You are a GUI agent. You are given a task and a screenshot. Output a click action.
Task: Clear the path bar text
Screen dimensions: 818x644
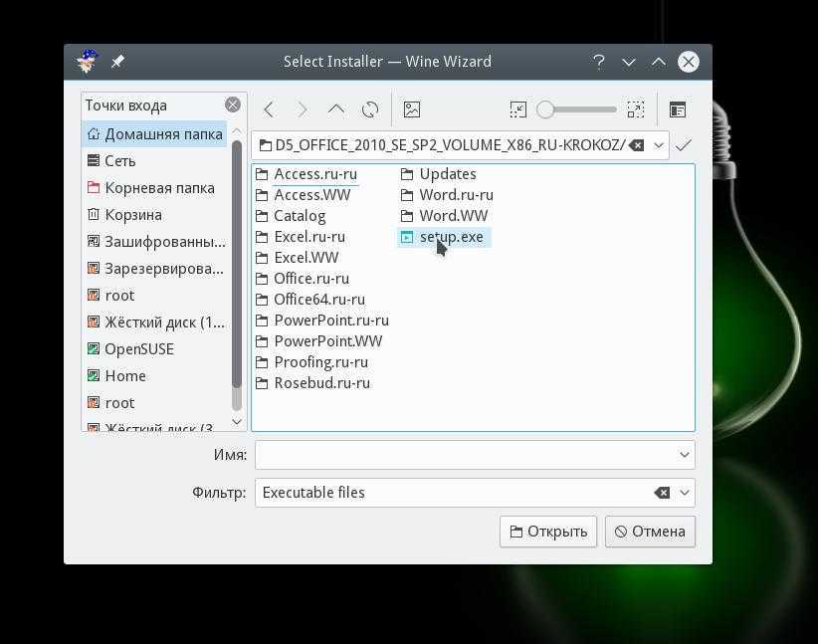click(637, 145)
